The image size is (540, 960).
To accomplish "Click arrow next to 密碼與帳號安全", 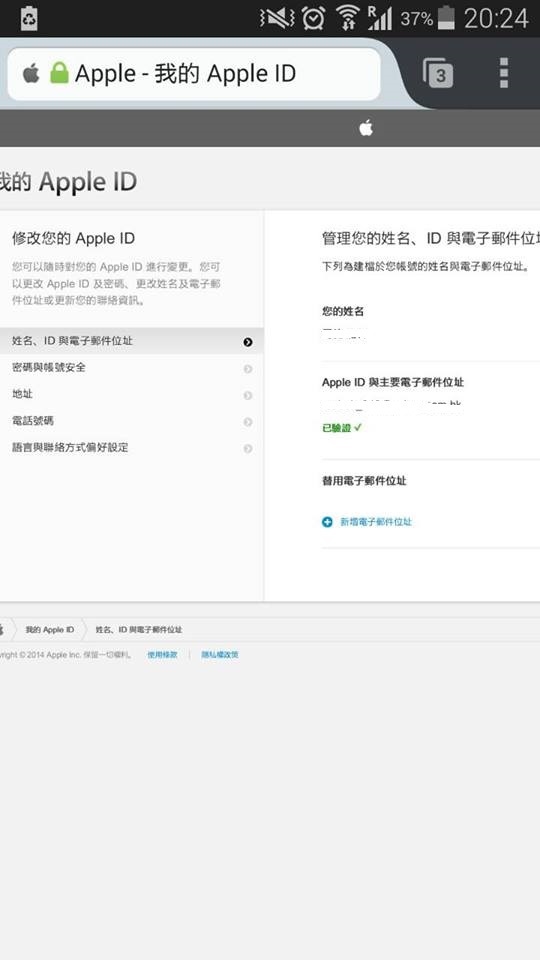I will point(247,369).
